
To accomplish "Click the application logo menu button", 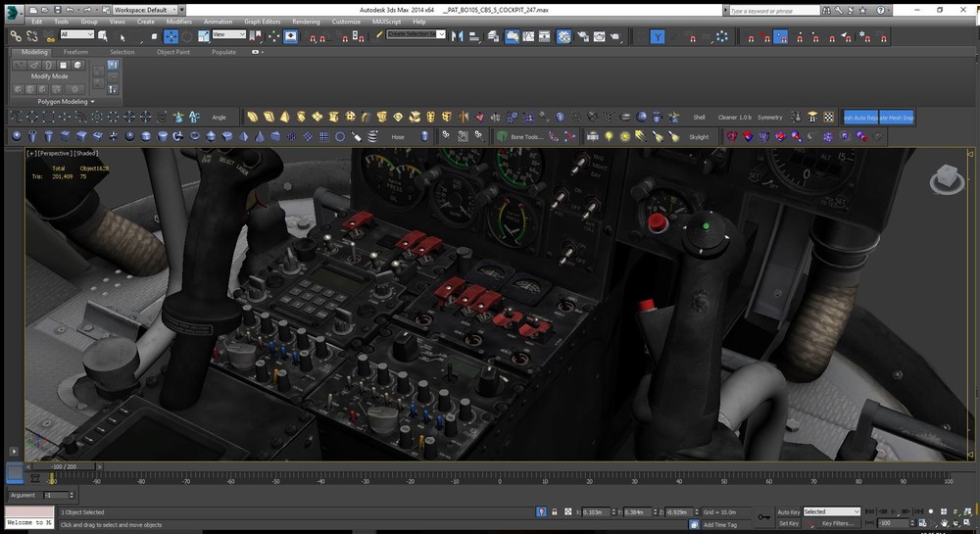I will coord(11,12).
